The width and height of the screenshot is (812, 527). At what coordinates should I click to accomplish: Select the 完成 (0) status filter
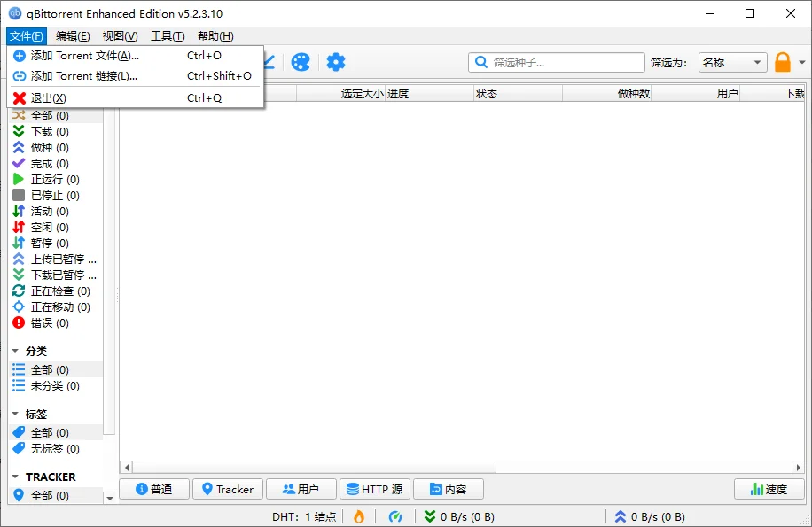point(56,164)
